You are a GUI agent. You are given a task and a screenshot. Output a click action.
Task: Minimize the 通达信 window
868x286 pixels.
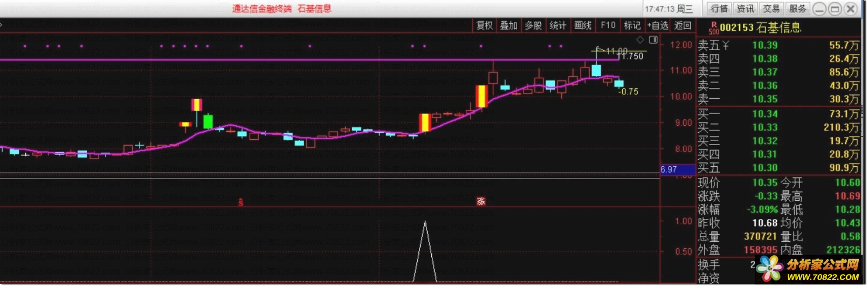819,9
